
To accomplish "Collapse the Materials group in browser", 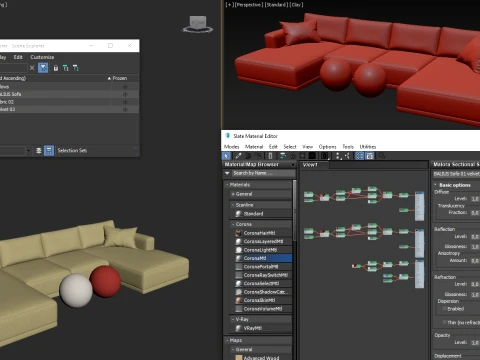I will click(x=227, y=185).
